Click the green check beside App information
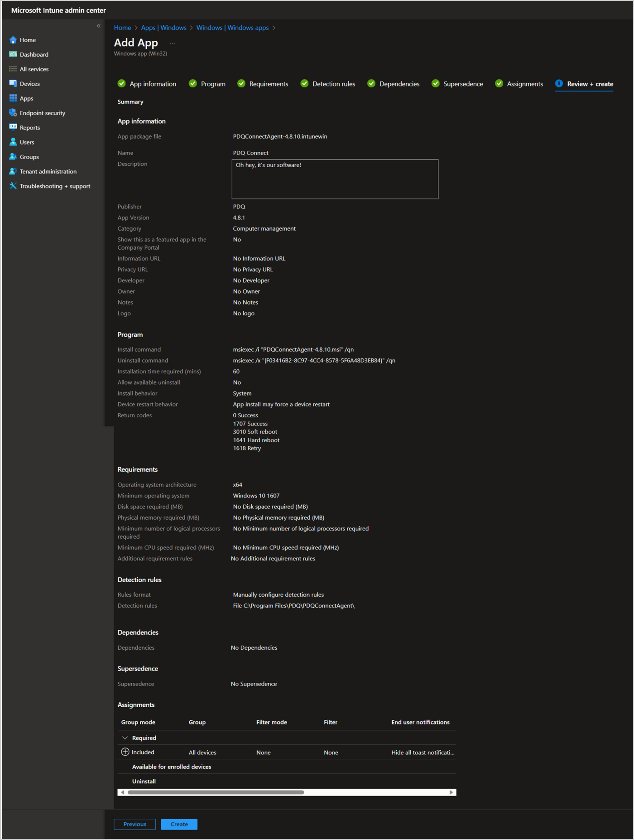 (121, 83)
